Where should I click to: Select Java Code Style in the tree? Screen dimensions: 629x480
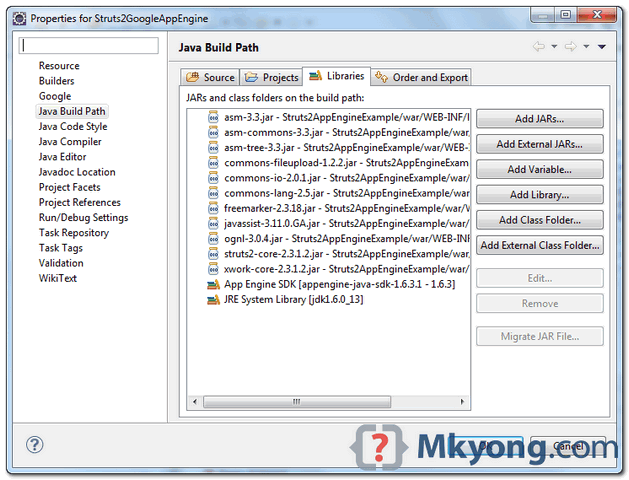point(73,127)
